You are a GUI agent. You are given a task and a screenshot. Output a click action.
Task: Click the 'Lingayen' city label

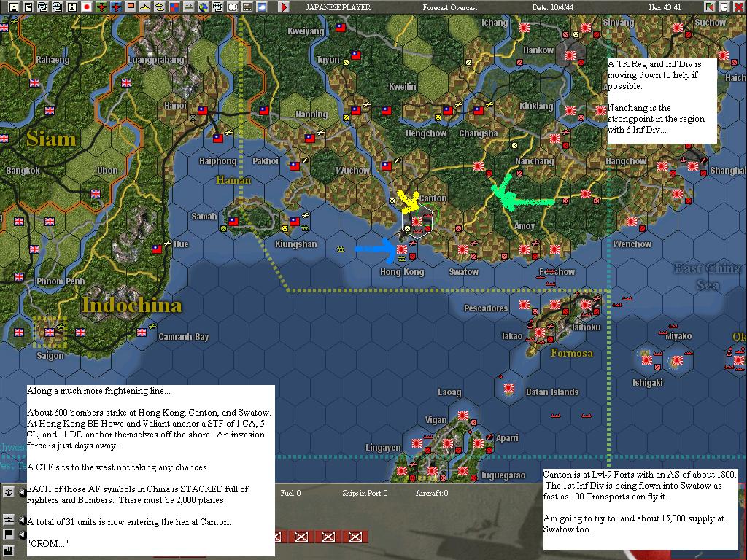click(383, 448)
